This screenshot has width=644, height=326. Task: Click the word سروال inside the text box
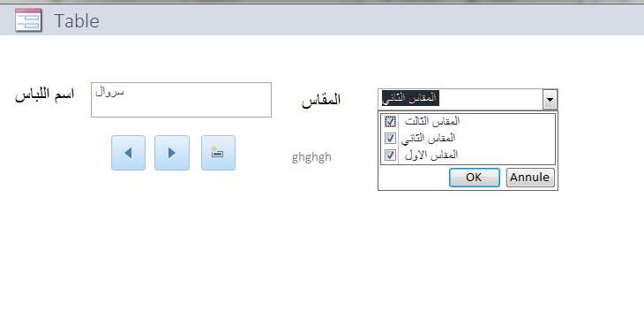coord(109,92)
